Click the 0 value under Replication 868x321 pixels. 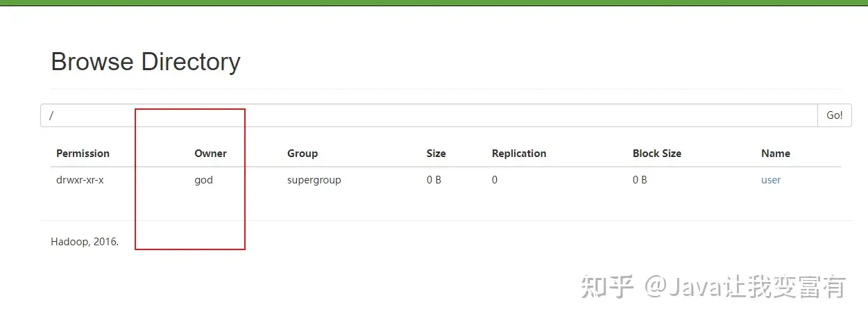(495, 180)
